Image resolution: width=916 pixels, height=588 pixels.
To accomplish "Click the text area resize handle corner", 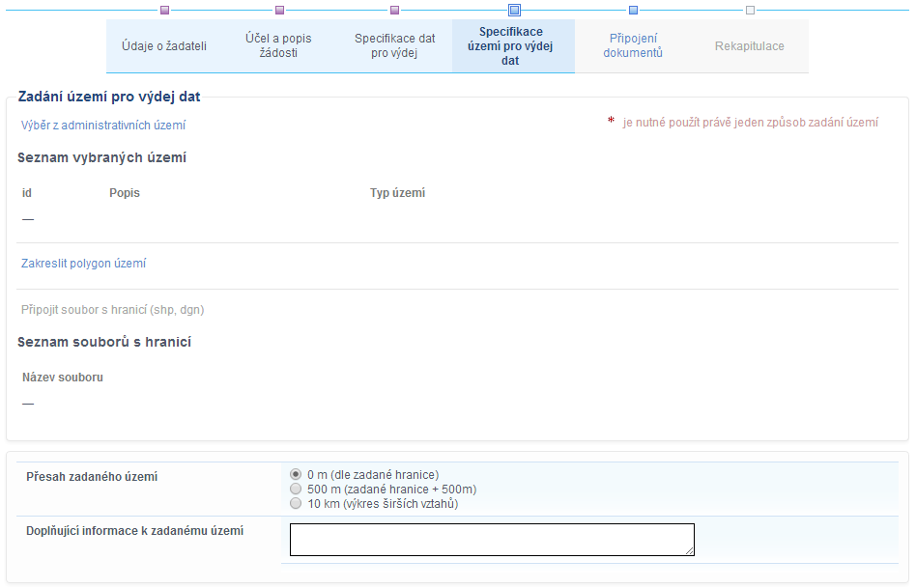I will tap(690, 551).
